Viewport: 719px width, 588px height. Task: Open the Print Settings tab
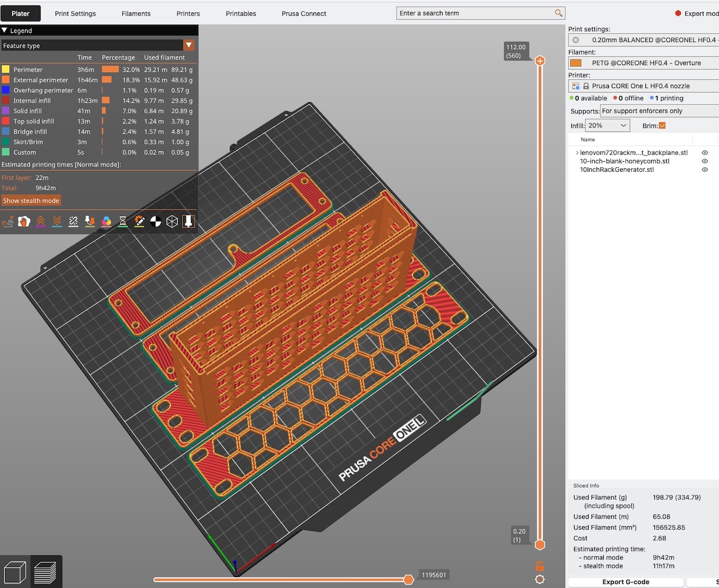tap(75, 13)
